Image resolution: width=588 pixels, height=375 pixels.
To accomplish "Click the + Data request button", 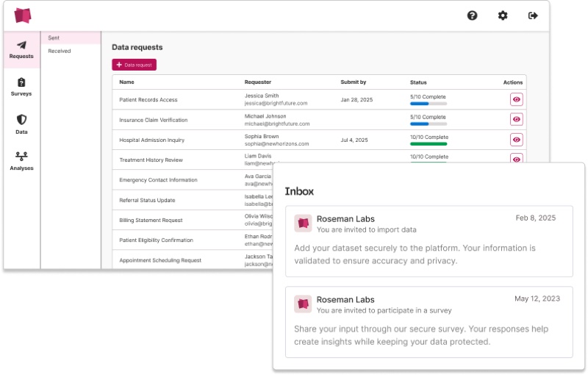I will pyautogui.click(x=135, y=65).
